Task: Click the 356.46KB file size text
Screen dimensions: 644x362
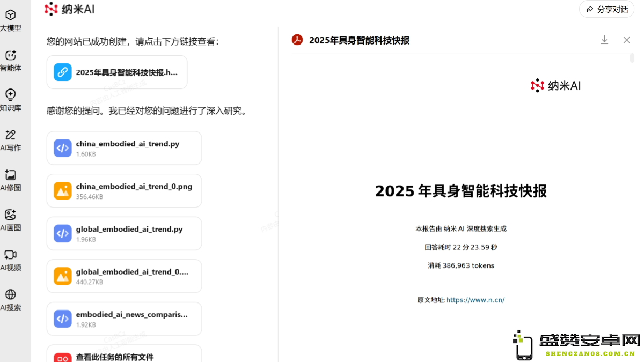Action: (90, 197)
